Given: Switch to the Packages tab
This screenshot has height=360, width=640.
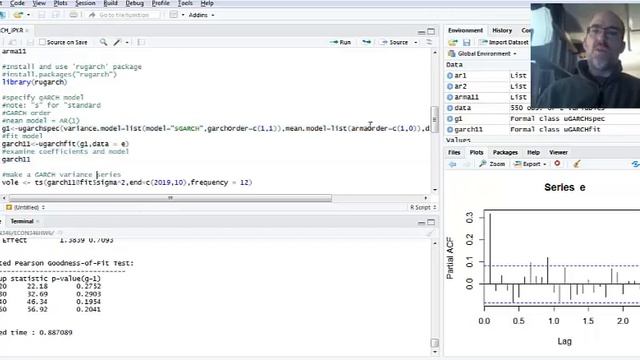Looking at the screenshot, I should click(x=505, y=152).
